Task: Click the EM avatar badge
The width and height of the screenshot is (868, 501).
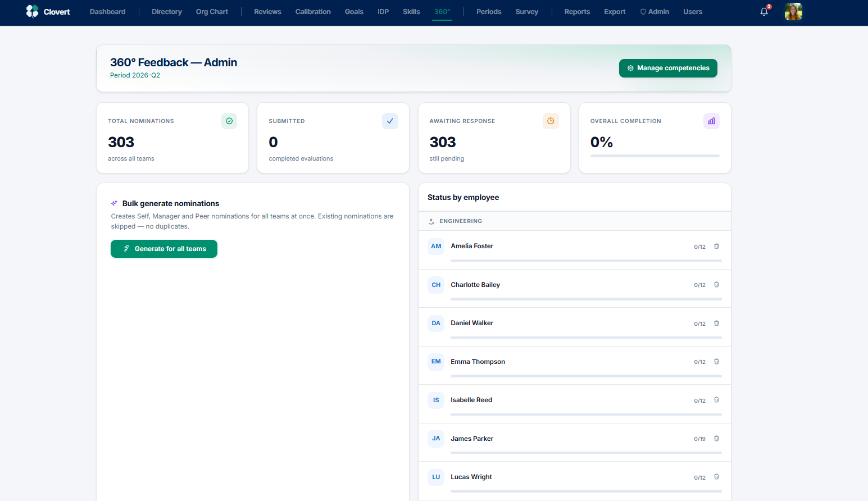Action: tap(436, 362)
